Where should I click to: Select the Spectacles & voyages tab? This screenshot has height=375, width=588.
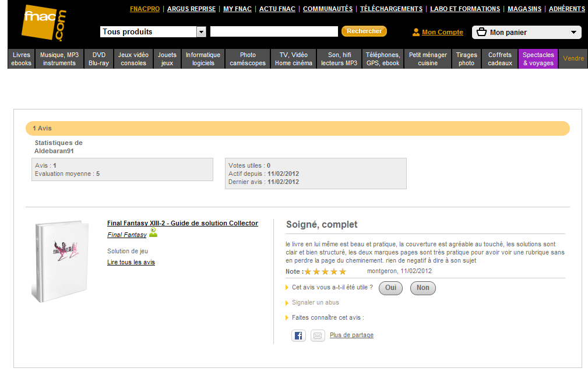click(538, 59)
